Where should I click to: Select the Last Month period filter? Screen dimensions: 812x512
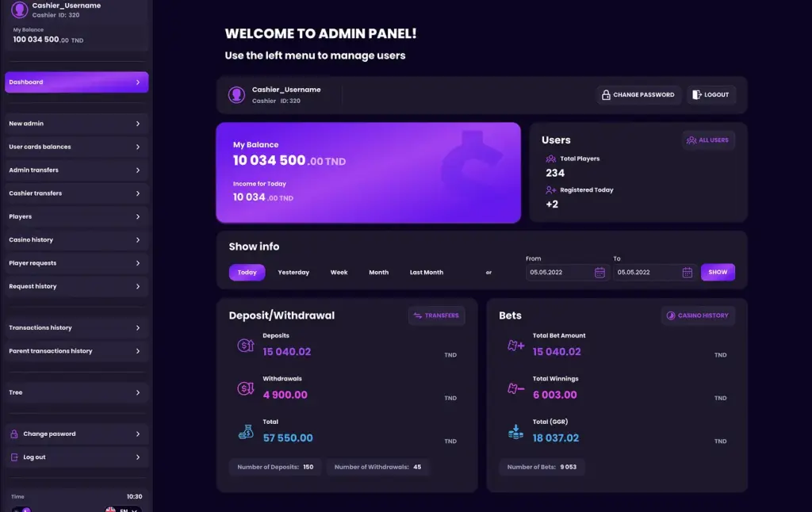click(x=426, y=273)
